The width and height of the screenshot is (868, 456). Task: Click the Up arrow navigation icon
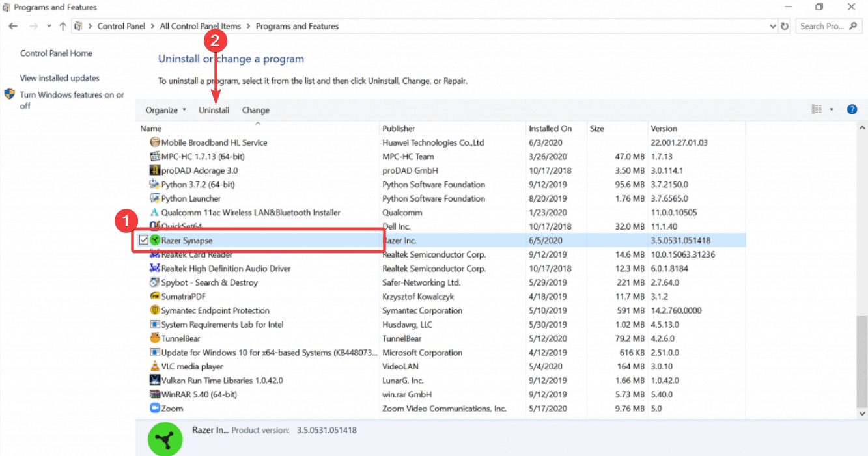[x=63, y=27]
